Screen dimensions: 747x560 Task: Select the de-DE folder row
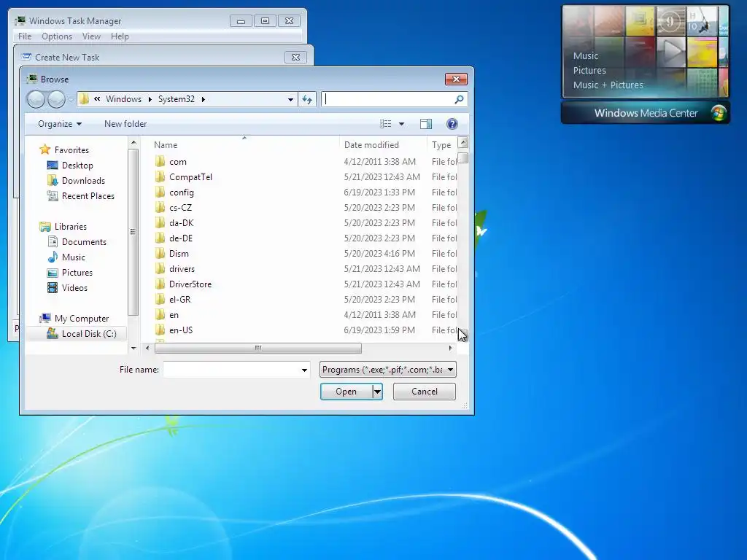click(304, 238)
